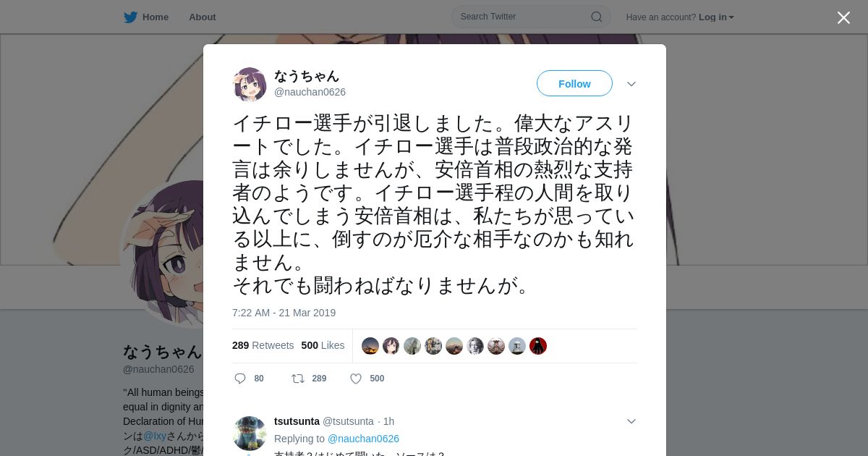Click the Twitter bird logo
Screen dimensions: 868x456
click(130, 17)
